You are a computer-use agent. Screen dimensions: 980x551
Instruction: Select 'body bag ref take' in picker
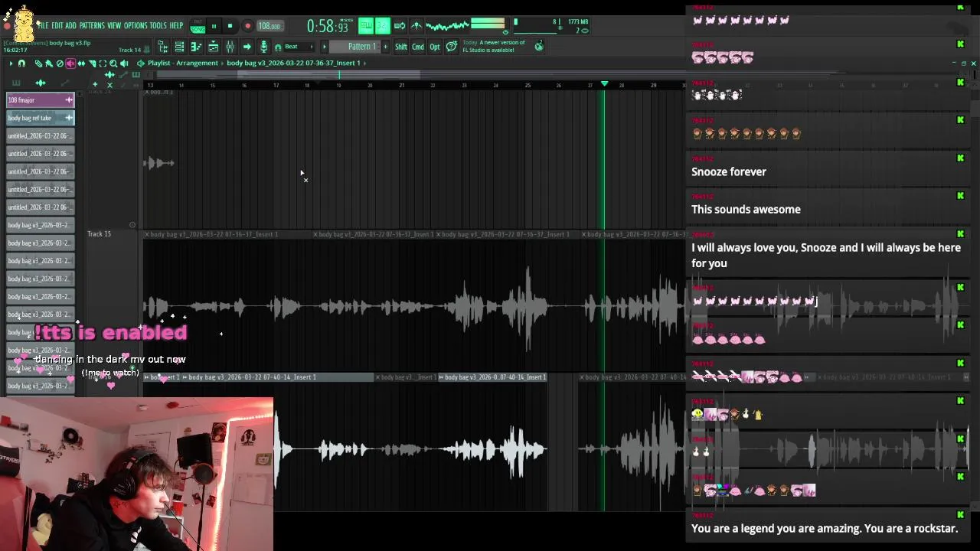tap(41, 118)
